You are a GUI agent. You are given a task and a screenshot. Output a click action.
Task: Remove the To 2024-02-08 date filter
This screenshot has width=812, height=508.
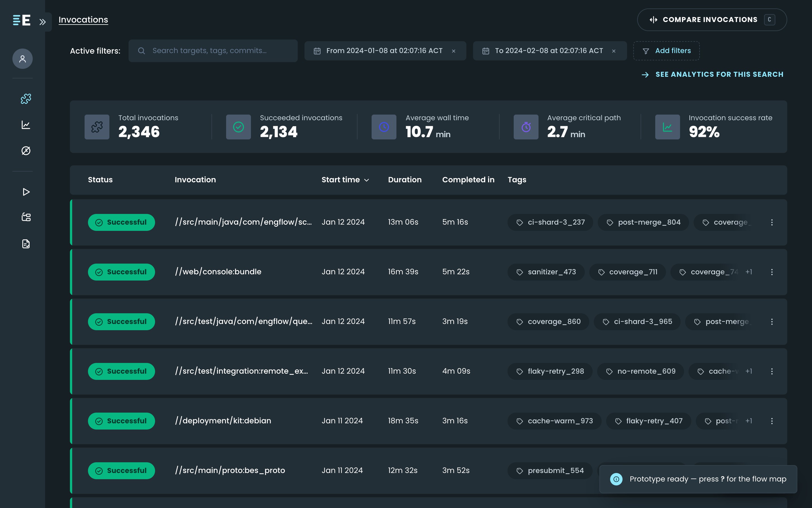click(x=614, y=51)
